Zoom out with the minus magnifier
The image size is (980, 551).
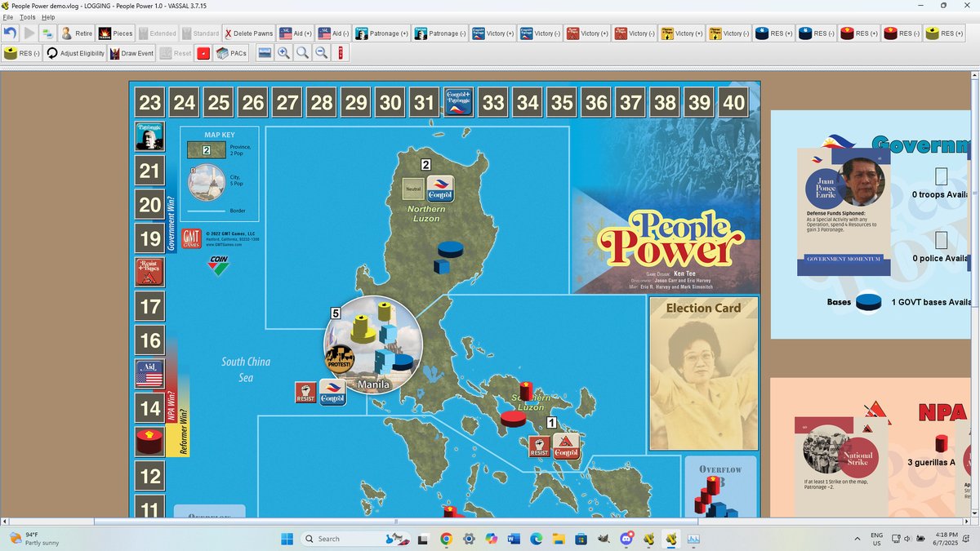323,53
